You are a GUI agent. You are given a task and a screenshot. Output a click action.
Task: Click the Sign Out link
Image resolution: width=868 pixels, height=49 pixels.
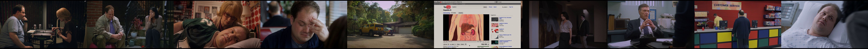(x=511, y=7)
